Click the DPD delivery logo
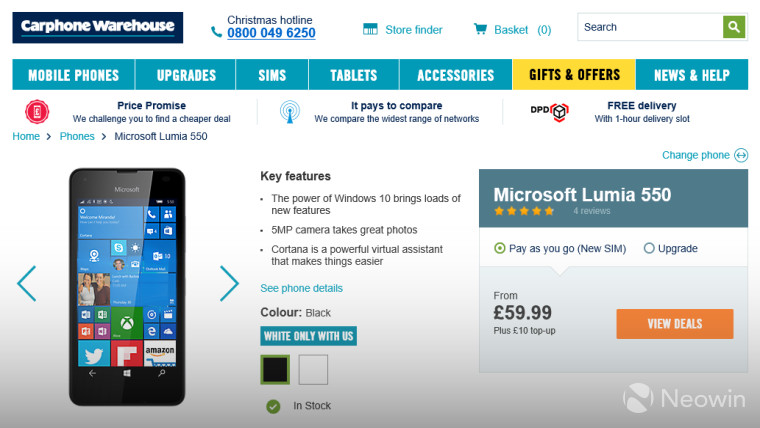The height and width of the screenshot is (428, 760). point(549,112)
